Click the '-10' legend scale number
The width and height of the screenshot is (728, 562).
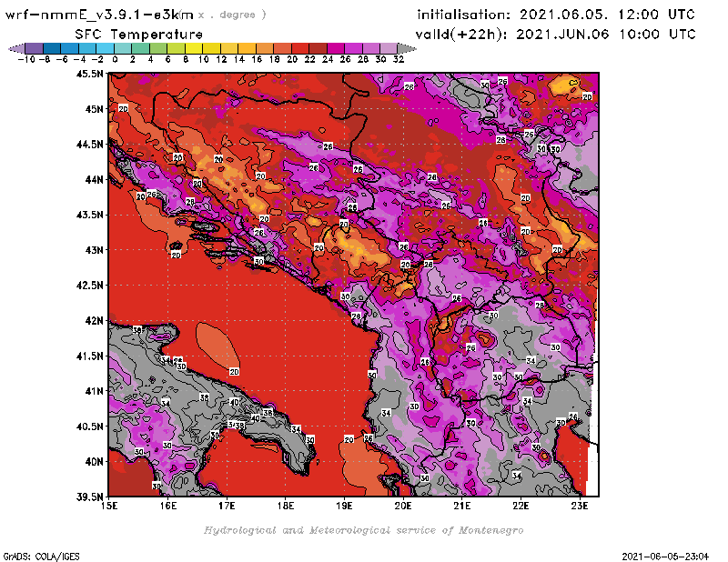click(x=26, y=59)
